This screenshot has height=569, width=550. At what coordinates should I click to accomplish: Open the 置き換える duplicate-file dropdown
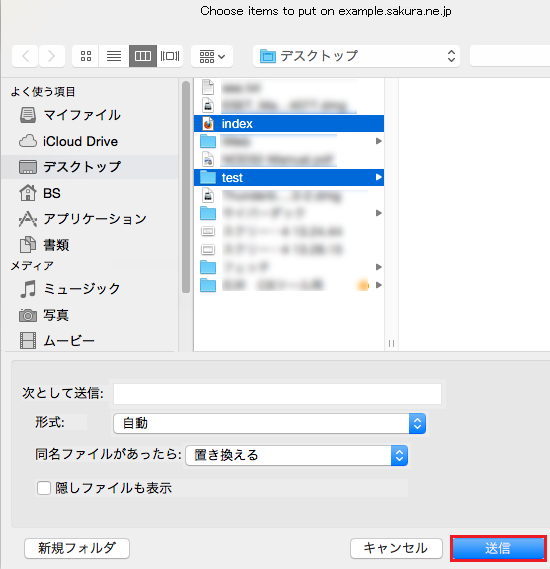tap(296, 455)
